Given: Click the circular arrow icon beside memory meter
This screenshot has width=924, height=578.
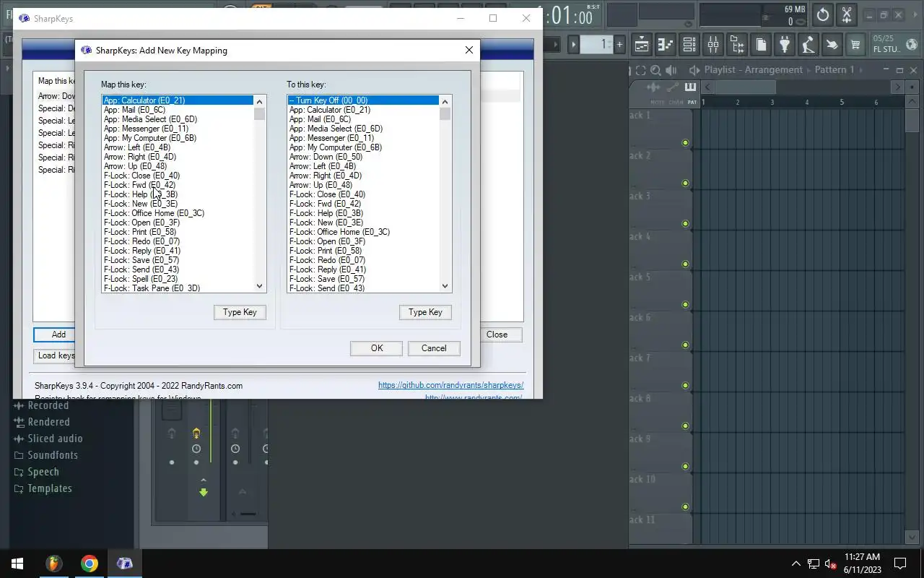Looking at the screenshot, I should click(823, 14).
